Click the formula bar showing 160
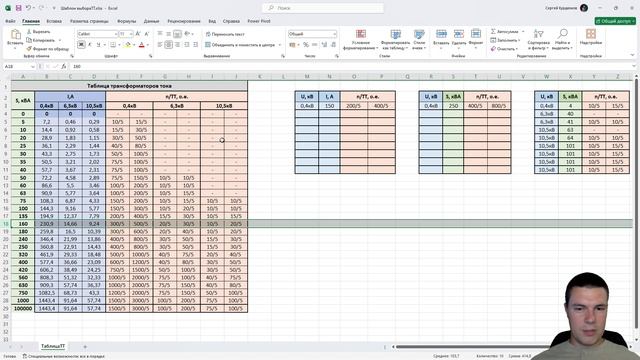Image resolution: width=640 pixels, height=360 pixels. (x=351, y=66)
